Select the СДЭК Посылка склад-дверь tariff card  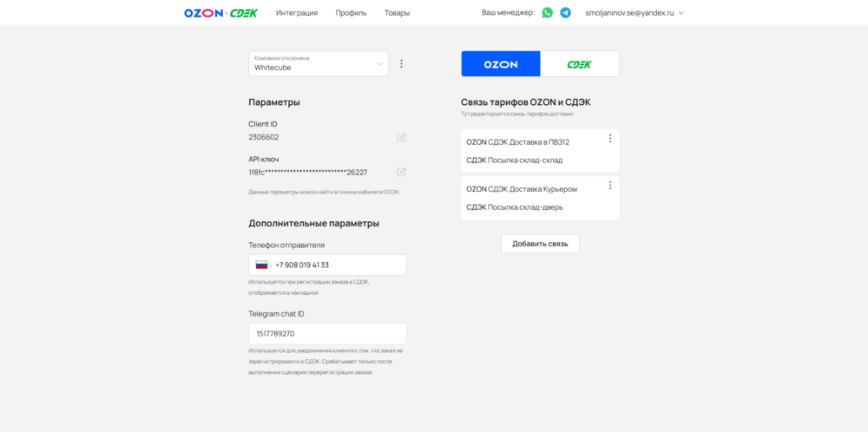click(x=529, y=206)
